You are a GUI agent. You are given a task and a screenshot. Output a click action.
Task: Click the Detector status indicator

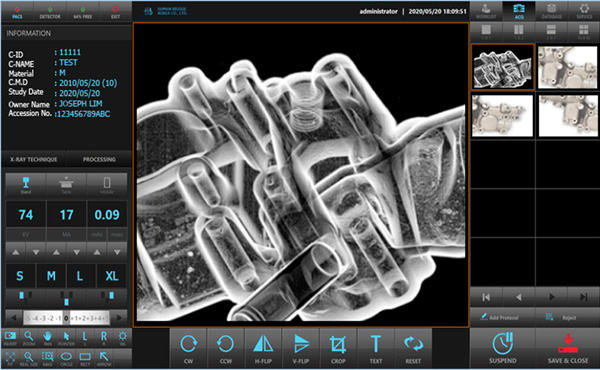pos(50,12)
